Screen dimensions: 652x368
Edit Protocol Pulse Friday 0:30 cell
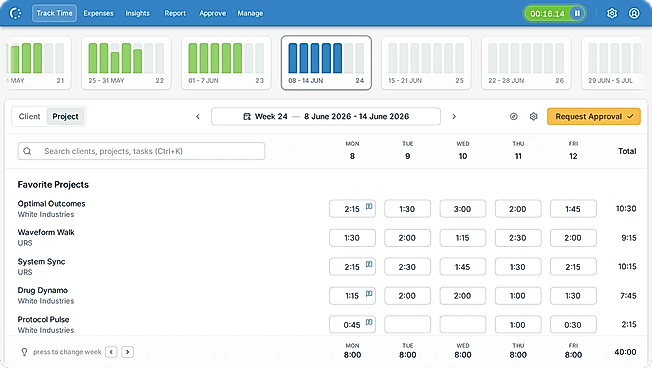coord(573,324)
